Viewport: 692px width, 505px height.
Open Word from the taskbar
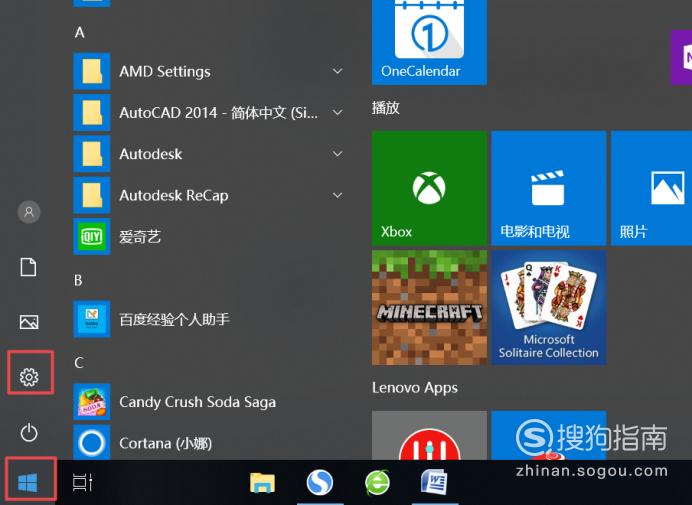434,482
